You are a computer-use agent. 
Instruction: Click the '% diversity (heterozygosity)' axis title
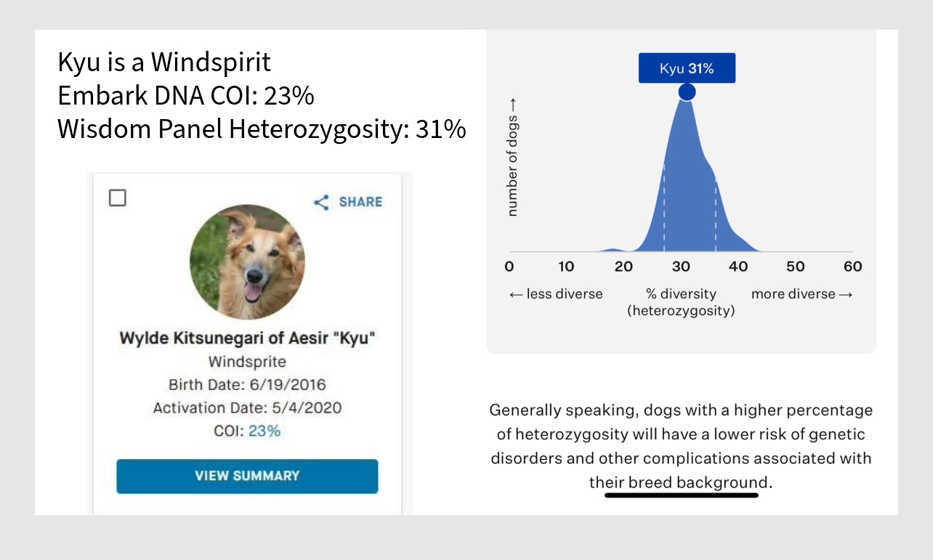tap(681, 302)
